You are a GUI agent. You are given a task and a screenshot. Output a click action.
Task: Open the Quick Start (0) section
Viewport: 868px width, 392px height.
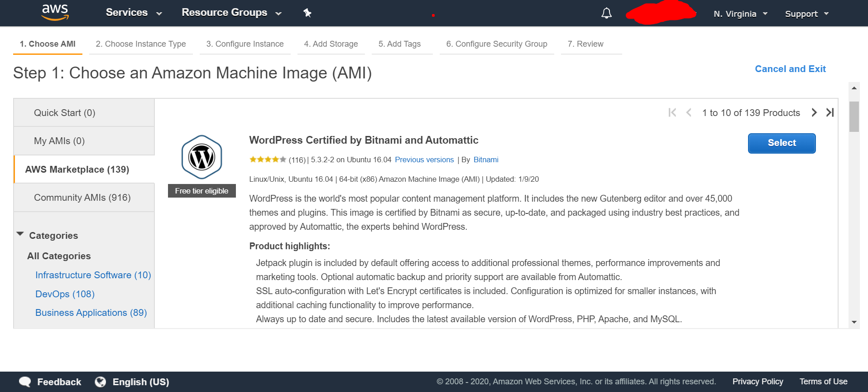tap(84, 113)
